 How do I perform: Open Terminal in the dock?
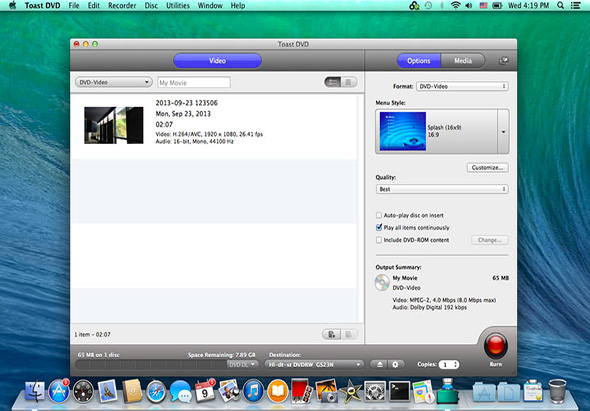pyautogui.click(x=399, y=391)
